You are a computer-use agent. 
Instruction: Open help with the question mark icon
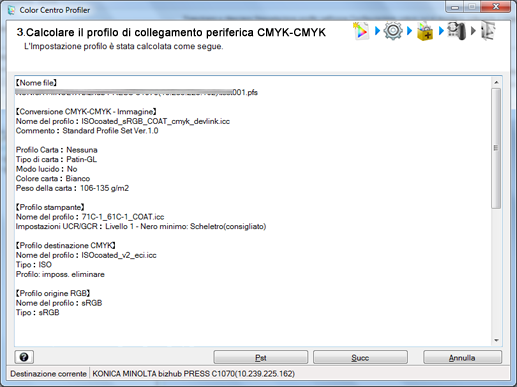click(x=24, y=357)
